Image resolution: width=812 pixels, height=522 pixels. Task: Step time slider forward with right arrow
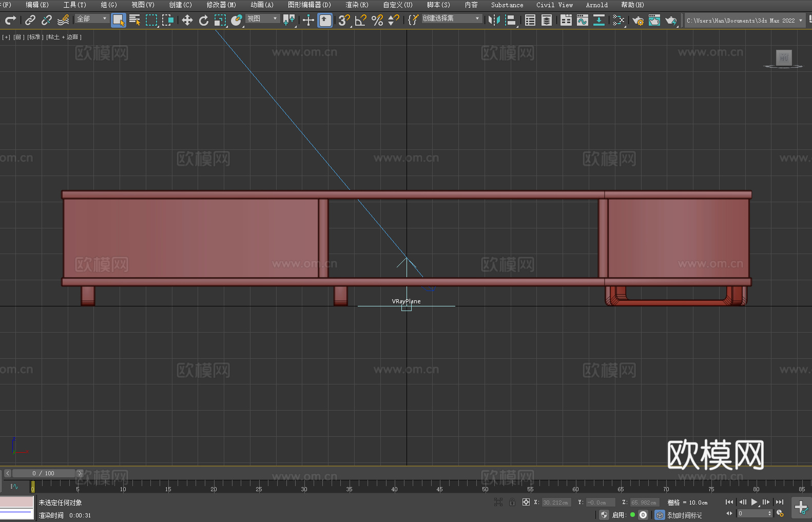80,473
